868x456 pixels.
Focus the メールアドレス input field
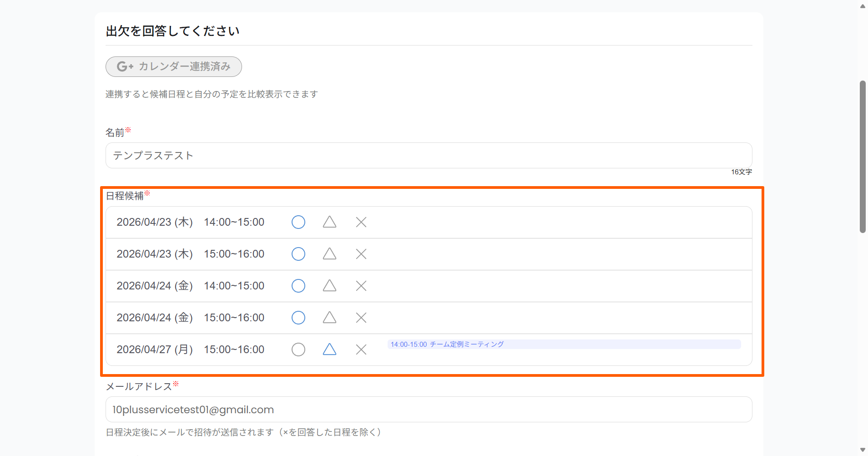coord(428,410)
